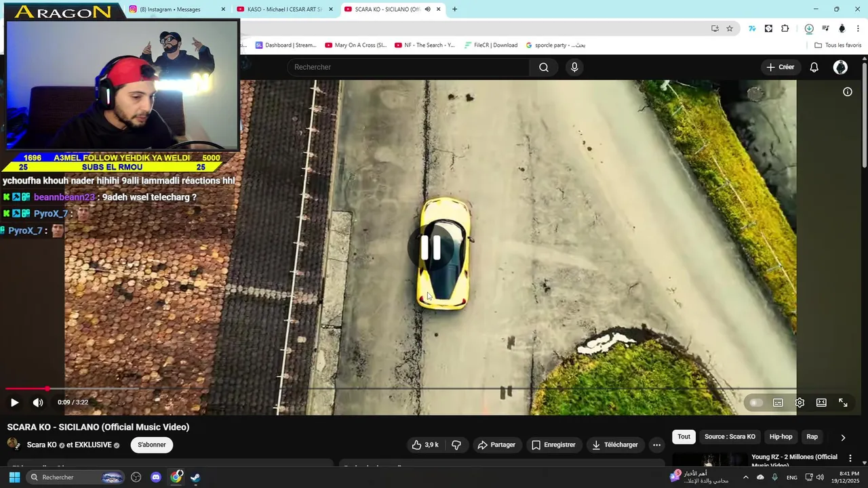Image resolution: width=868 pixels, height=488 pixels.
Task: Open the Chrome extensions puzzle icon
Action: [785, 28]
